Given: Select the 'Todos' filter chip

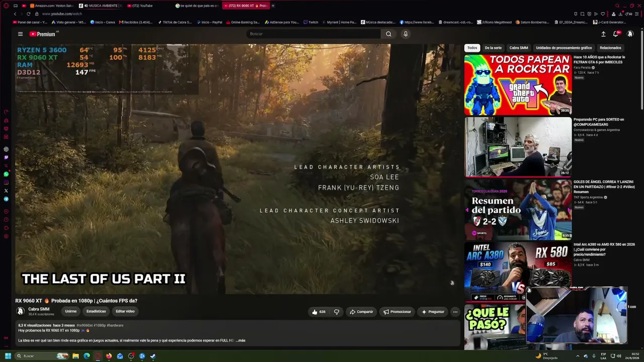Looking at the screenshot, I should point(472,48).
